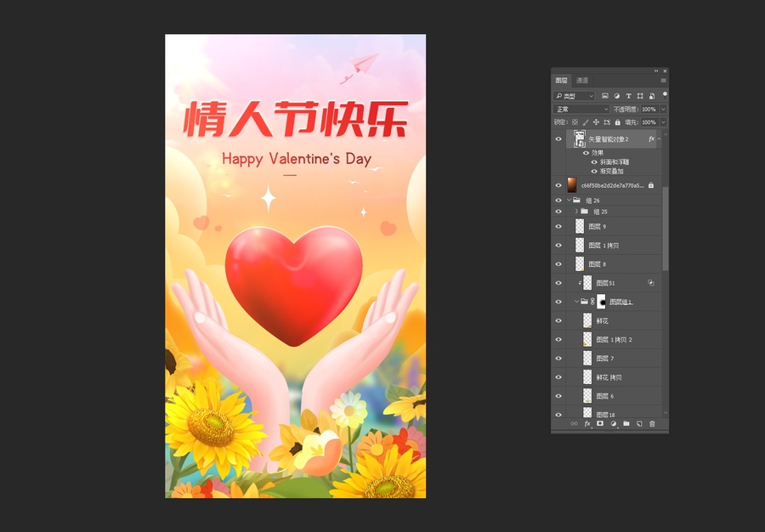Click the c66f50be2d2de7a770a5 layer thumbnail
765x532 pixels.
pos(572,185)
